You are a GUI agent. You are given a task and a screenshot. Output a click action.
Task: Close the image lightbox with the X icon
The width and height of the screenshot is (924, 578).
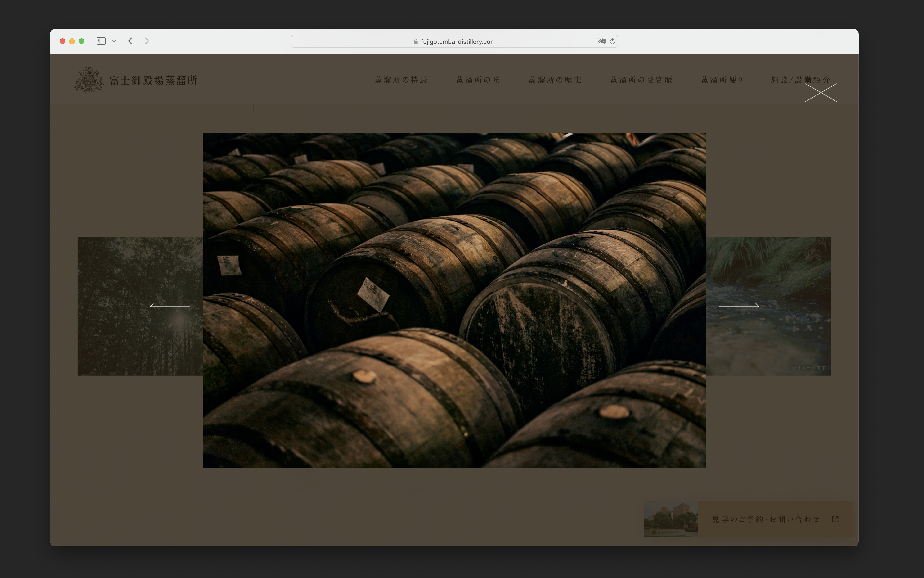point(821,93)
